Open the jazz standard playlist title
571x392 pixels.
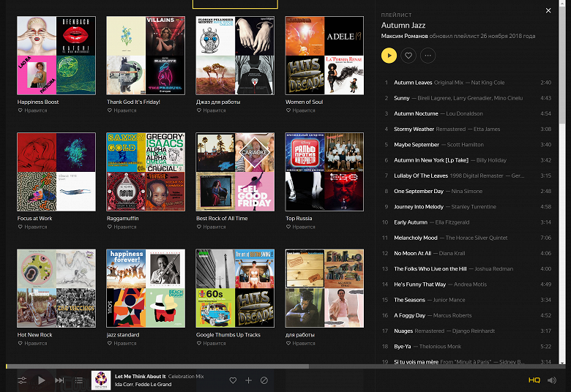123,335
